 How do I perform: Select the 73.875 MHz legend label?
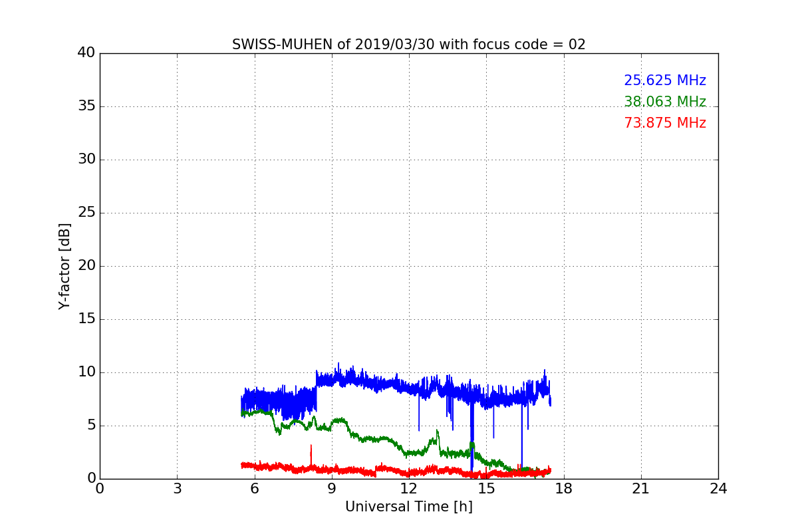[x=665, y=123]
